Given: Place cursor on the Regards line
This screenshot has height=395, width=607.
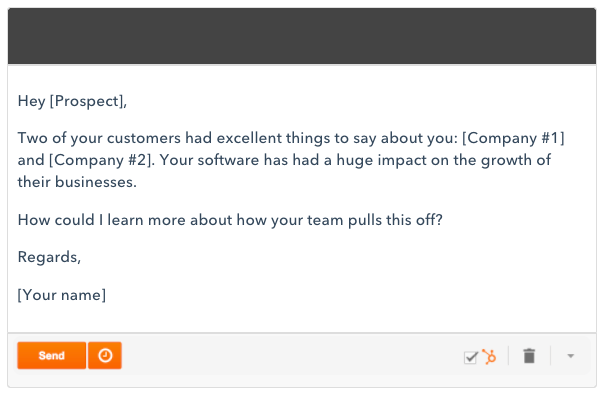Looking at the screenshot, I should tap(49, 257).
